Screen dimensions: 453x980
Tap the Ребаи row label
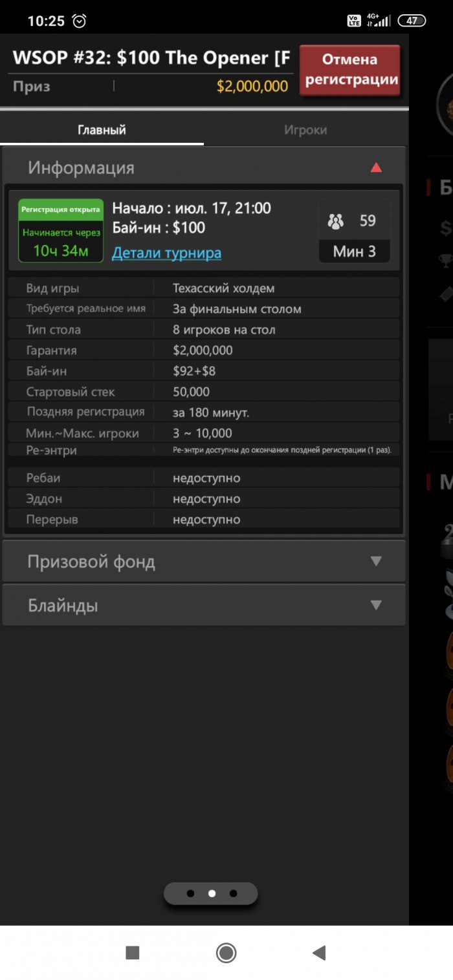point(43,478)
